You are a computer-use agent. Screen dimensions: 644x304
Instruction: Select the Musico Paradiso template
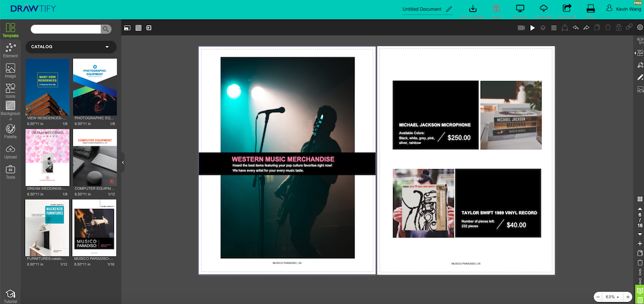point(94,228)
